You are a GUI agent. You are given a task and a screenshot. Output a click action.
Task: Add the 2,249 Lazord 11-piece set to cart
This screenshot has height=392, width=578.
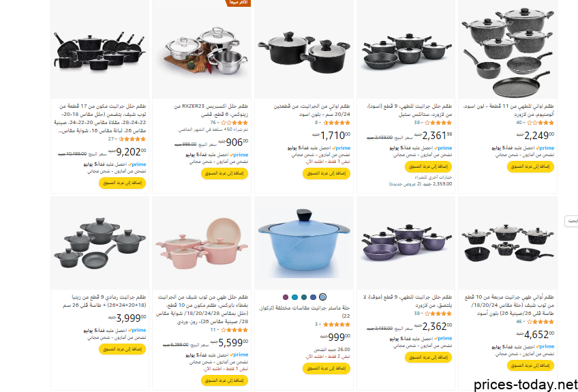[530, 166]
